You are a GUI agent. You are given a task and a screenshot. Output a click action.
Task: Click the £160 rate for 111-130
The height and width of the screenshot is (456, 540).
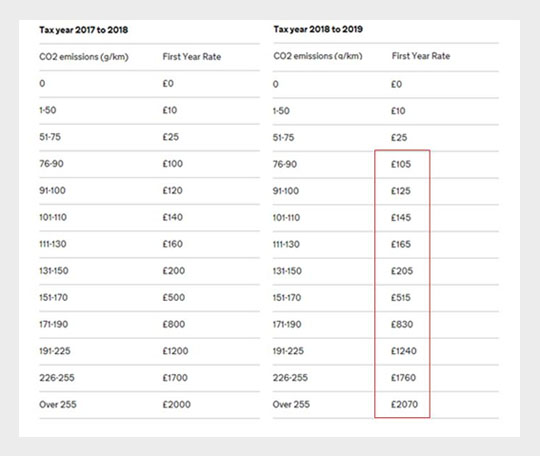[173, 244]
